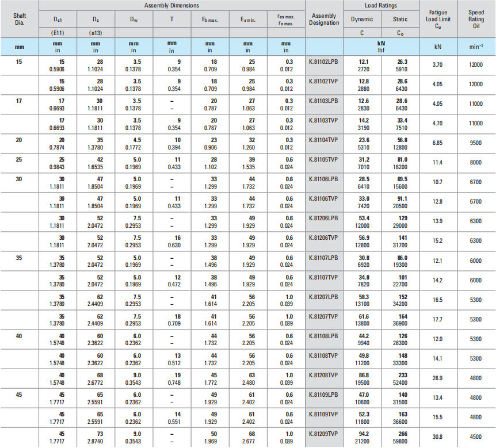
Task: Click the K.81207TVP assembly designation
Action: 323,316
